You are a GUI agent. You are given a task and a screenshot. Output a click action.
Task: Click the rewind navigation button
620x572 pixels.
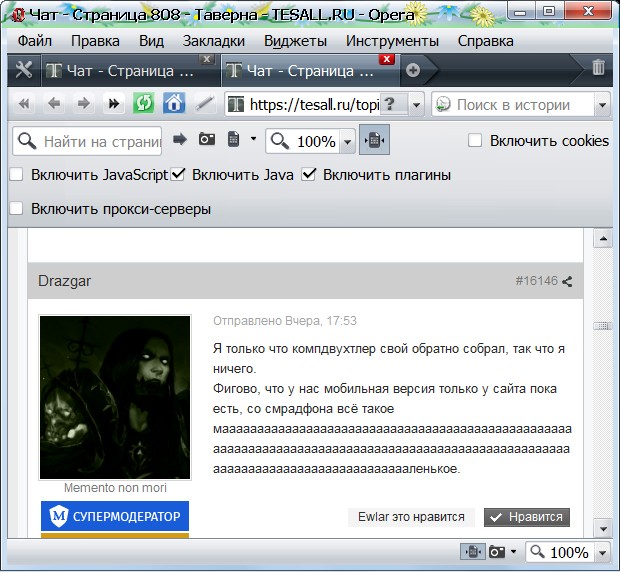click(x=24, y=104)
